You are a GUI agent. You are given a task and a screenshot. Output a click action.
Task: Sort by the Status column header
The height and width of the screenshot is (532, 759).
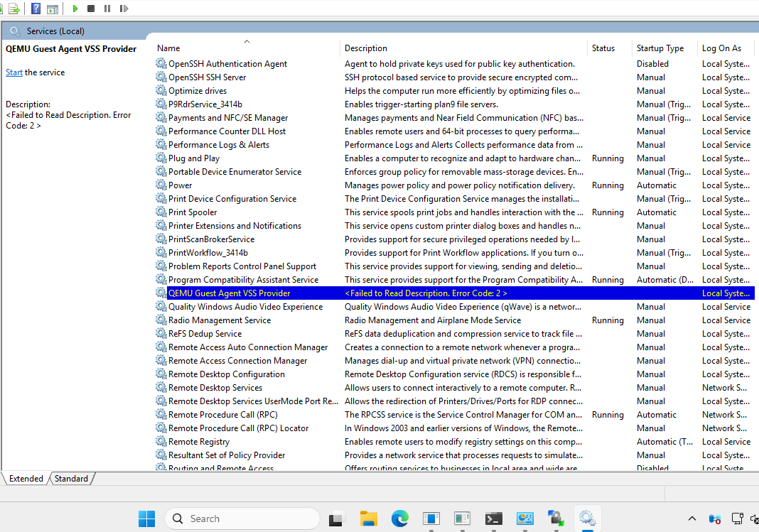(x=603, y=48)
